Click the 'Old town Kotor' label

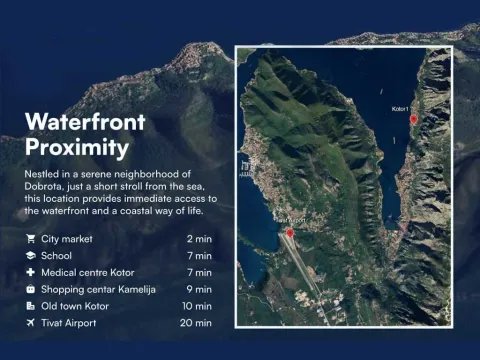click(x=75, y=306)
